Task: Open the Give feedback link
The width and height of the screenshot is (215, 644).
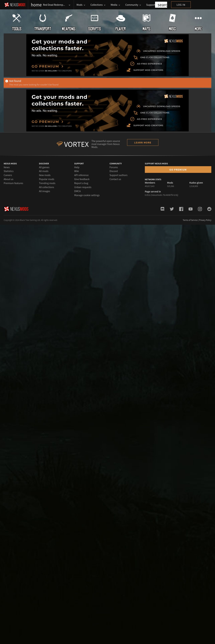Action: click(x=82, y=179)
